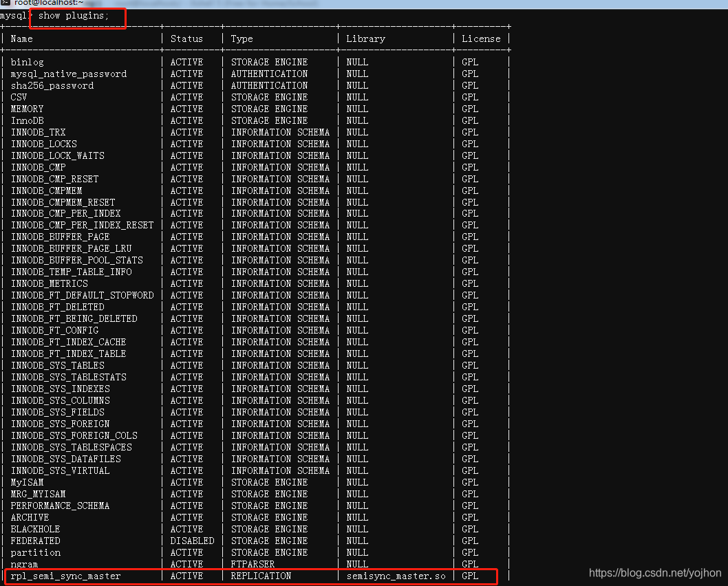Click the Type column header
The width and height of the screenshot is (728, 586).
pyautogui.click(x=241, y=39)
